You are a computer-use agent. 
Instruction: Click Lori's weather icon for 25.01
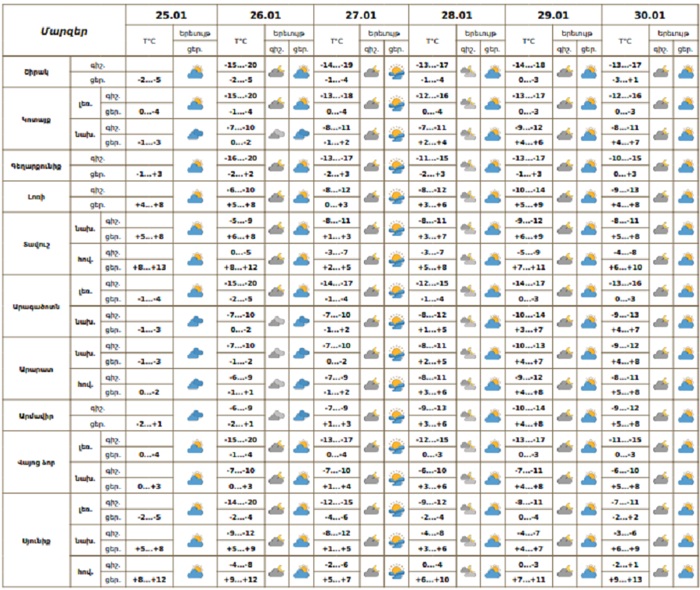[194, 197]
